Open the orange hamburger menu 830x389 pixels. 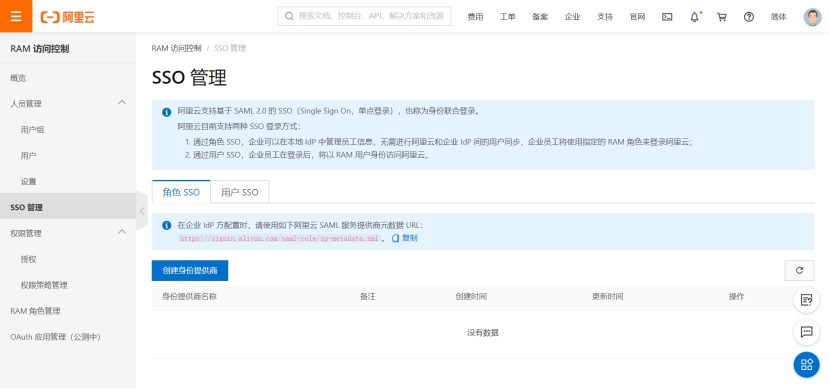coord(16,16)
